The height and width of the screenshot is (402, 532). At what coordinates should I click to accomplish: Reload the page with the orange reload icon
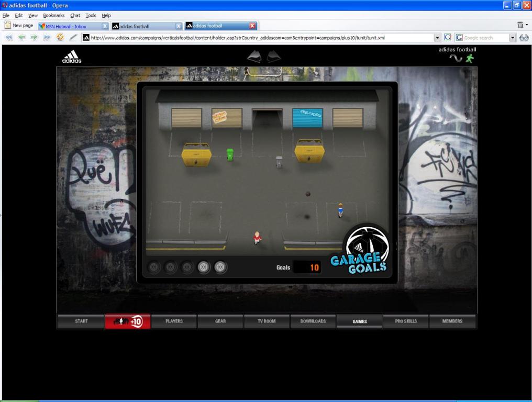coord(60,37)
